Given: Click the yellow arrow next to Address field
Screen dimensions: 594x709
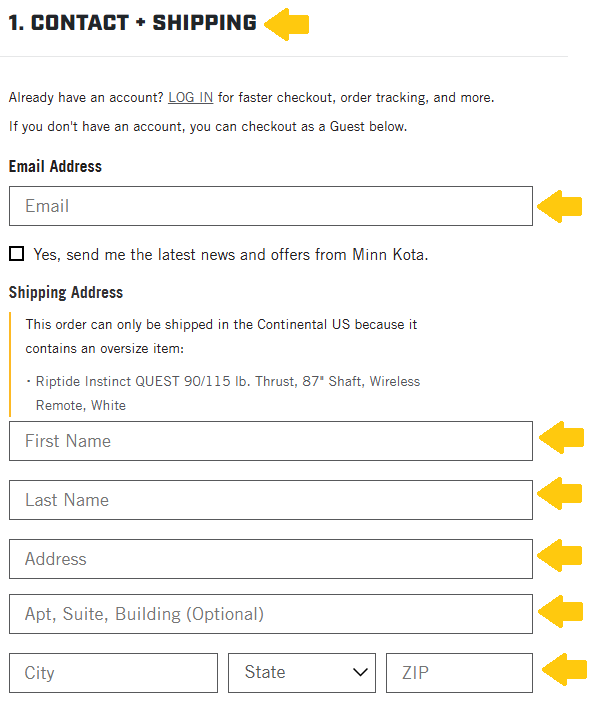Looking at the screenshot, I should (559, 555).
